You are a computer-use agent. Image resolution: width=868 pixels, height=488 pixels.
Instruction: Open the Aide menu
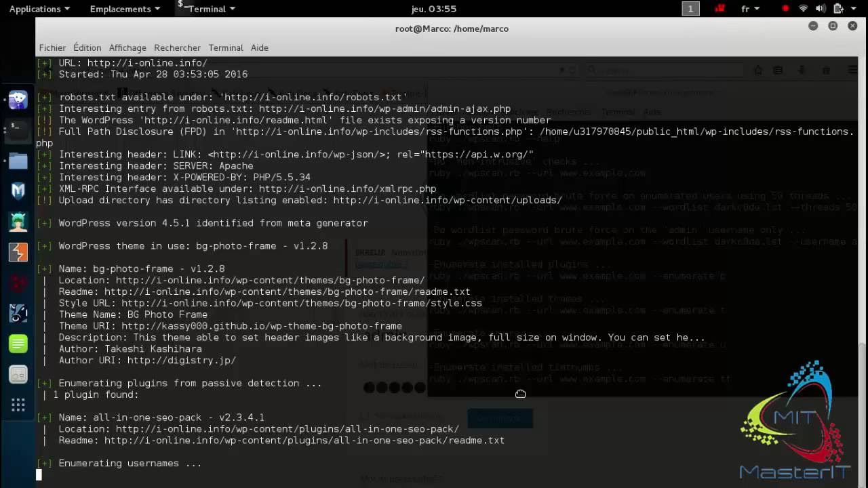point(260,47)
